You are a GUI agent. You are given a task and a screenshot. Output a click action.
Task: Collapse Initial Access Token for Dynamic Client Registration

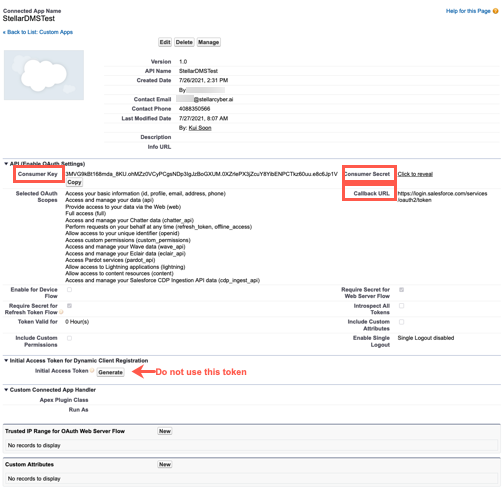tap(6, 360)
